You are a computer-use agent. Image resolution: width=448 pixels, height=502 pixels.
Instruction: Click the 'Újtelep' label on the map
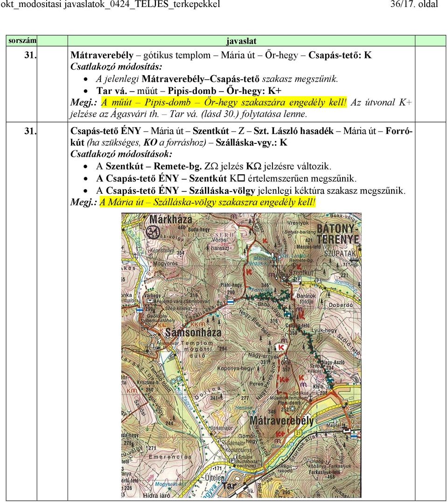click(x=214, y=478)
